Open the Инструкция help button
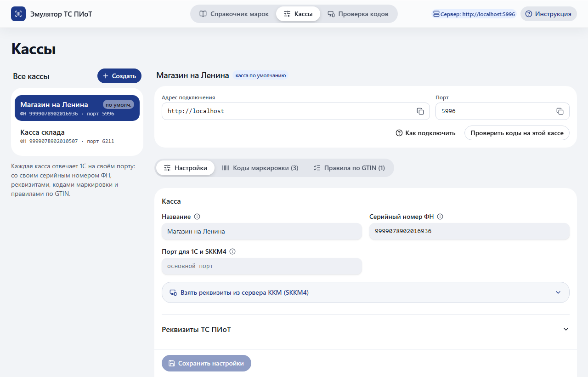 pyautogui.click(x=548, y=14)
